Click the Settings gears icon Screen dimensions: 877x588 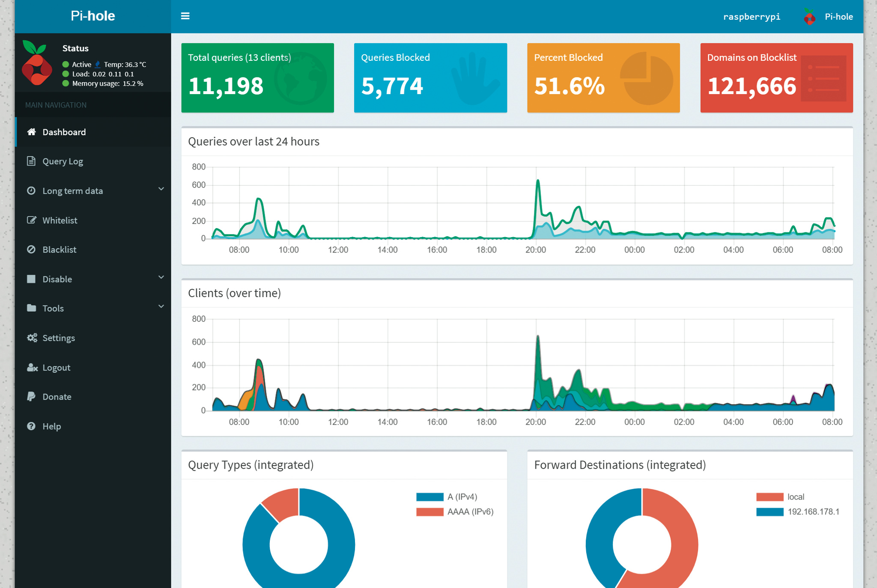(32, 338)
